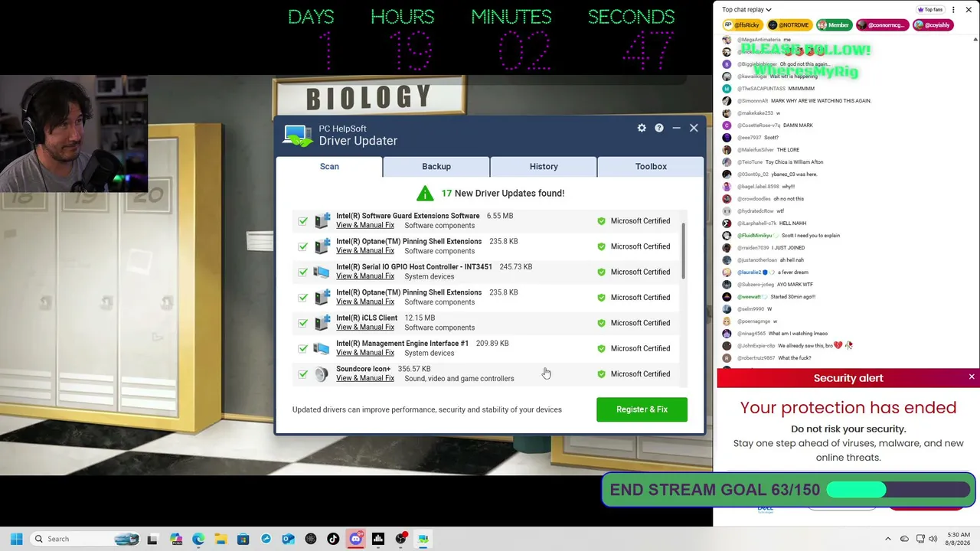This screenshot has height=551, width=980.
Task: Open View & Manual Fix for Serial IO GPIO
Action: tap(365, 276)
